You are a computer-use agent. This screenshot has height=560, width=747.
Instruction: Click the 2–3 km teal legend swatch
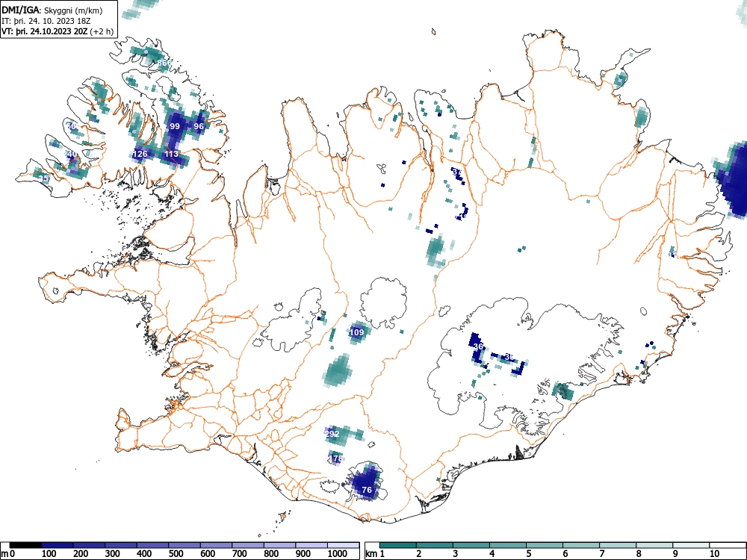[x=435, y=545]
